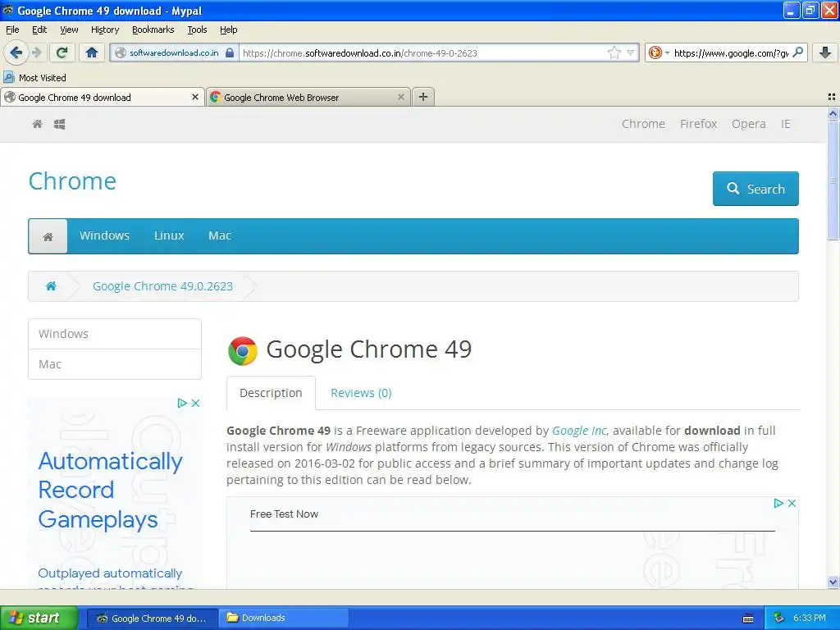The width and height of the screenshot is (840, 630).
Task: Follow the Google Inc link in description
Action: [580, 431]
